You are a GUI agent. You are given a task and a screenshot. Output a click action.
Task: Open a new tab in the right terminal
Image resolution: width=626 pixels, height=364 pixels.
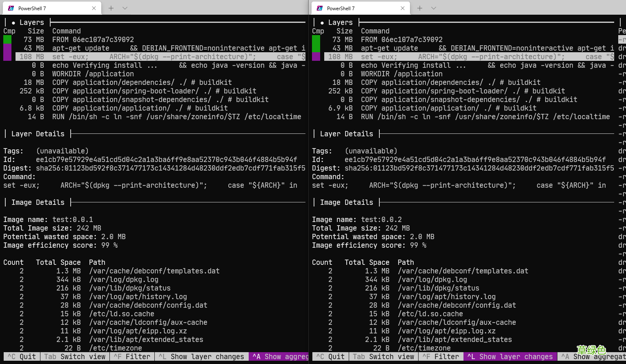[419, 8]
